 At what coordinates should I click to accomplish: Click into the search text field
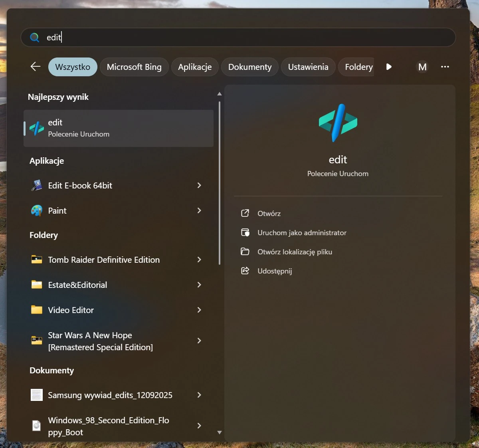[x=239, y=38]
